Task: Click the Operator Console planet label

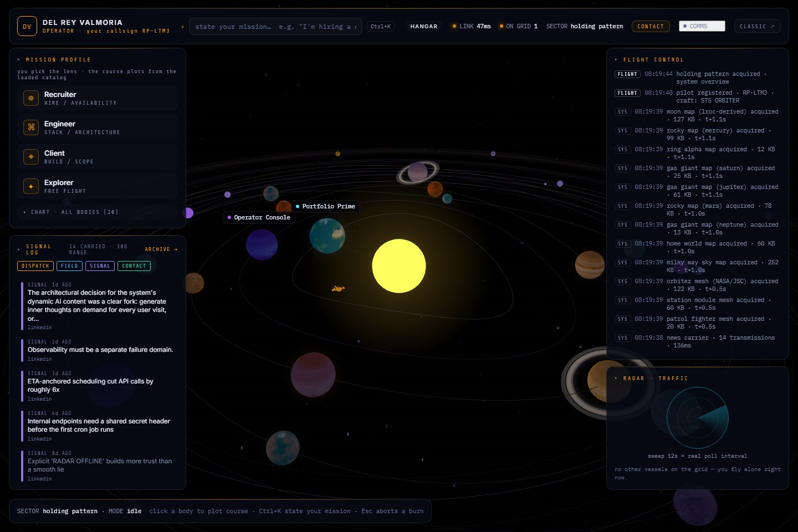Action: pos(258,217)
